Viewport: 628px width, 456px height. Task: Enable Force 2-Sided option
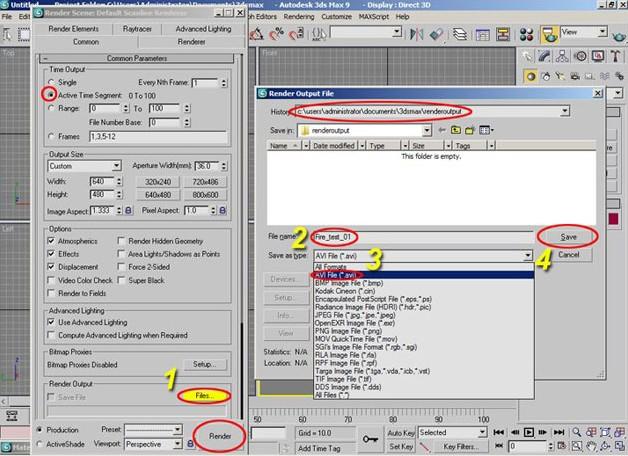[x=121, y=267]
